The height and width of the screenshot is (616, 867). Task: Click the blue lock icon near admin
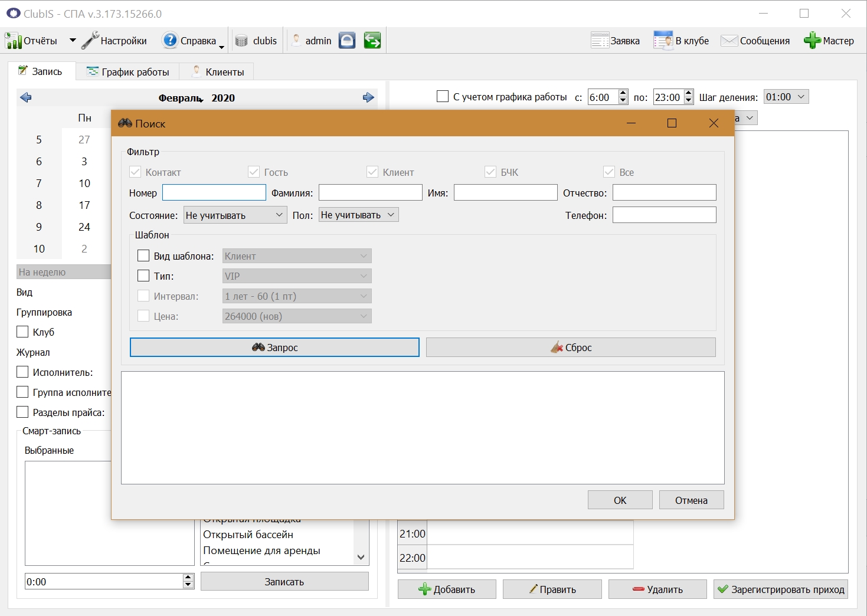click(347, 40)
